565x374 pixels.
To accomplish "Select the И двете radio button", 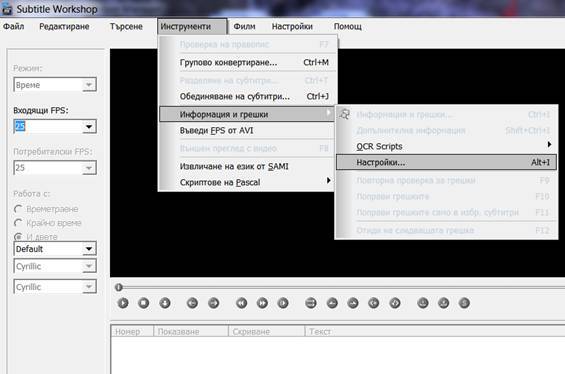I will pos(18,237).
